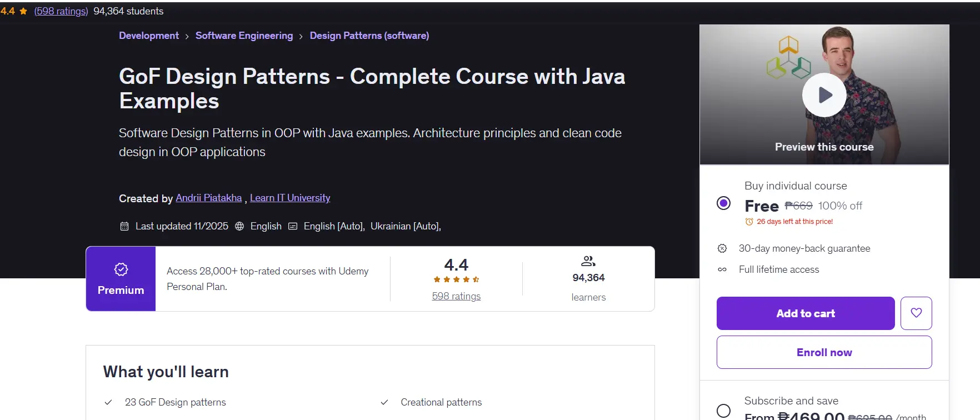This screenshot has width=980, height=420.
Task: Click the struck-through ₱669 original price
Action: [799, 206]
